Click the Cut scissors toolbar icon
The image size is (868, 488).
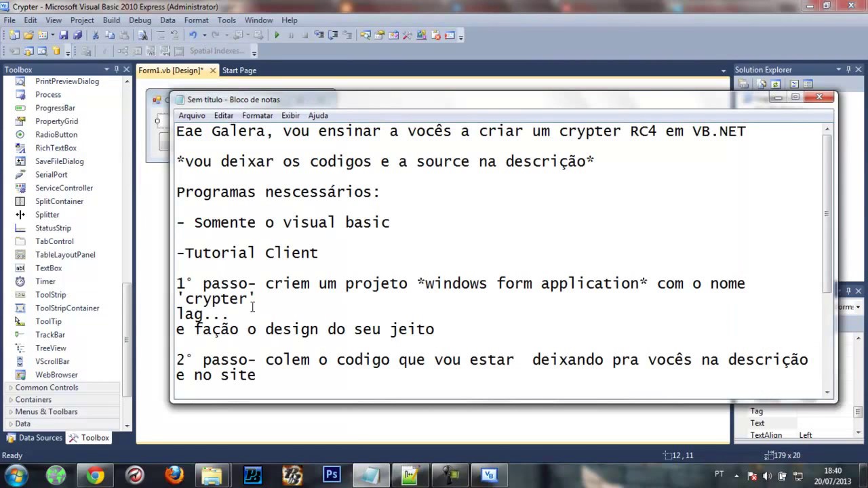coord(96,35)
